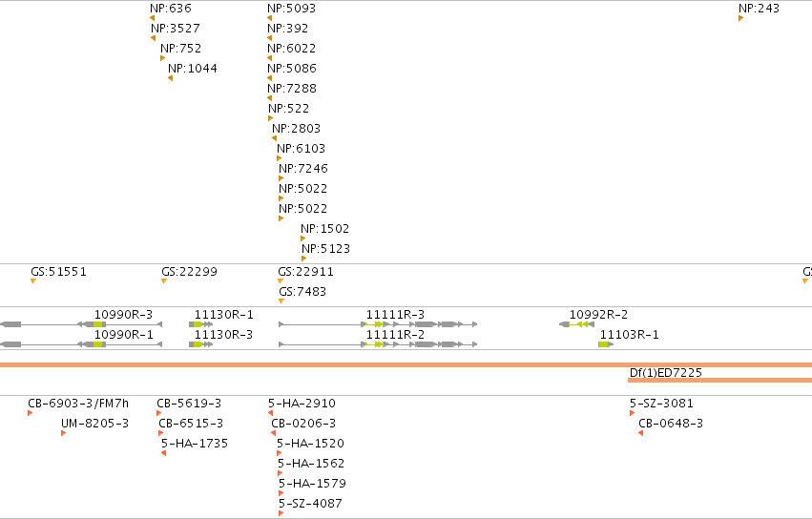Image resolution: width=812 pixels, height=519 pixels.
Task: Select the CB-6903-3/FM7h insertion label
Action: tap(78, 403)
